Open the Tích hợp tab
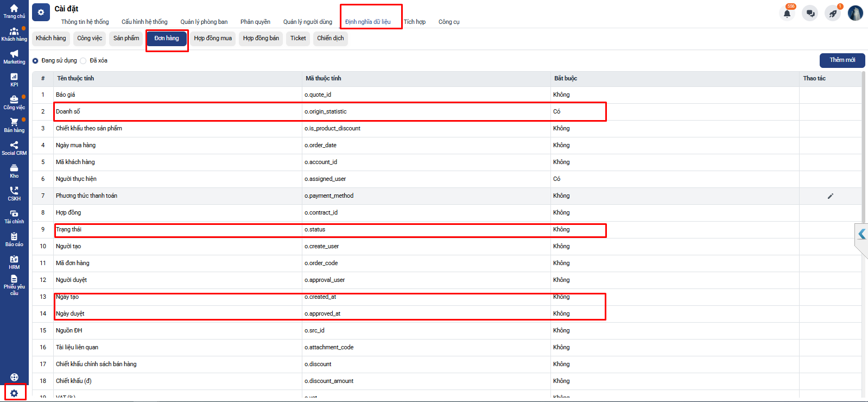868x402 pixels. point(414,22)
